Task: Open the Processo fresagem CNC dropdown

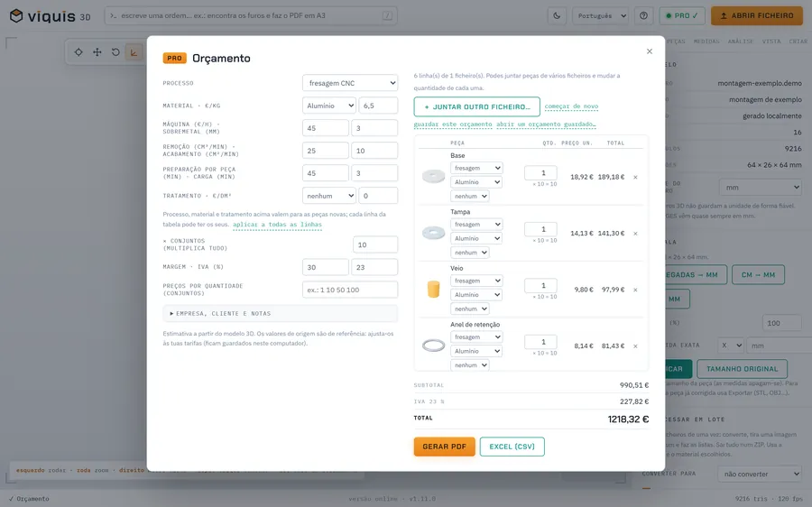Action: click(350, 83)
